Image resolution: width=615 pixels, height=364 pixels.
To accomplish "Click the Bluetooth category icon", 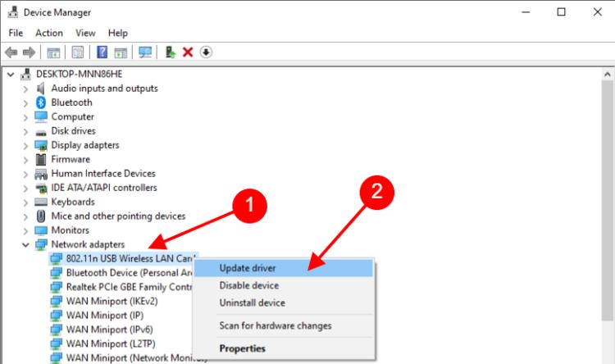I will tap(41, 102).
